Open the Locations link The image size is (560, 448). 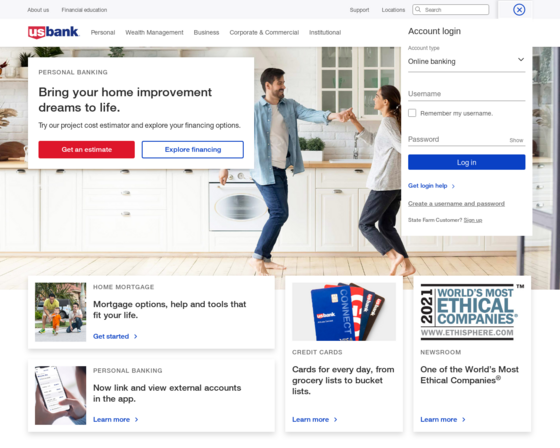tap(393, 10)
